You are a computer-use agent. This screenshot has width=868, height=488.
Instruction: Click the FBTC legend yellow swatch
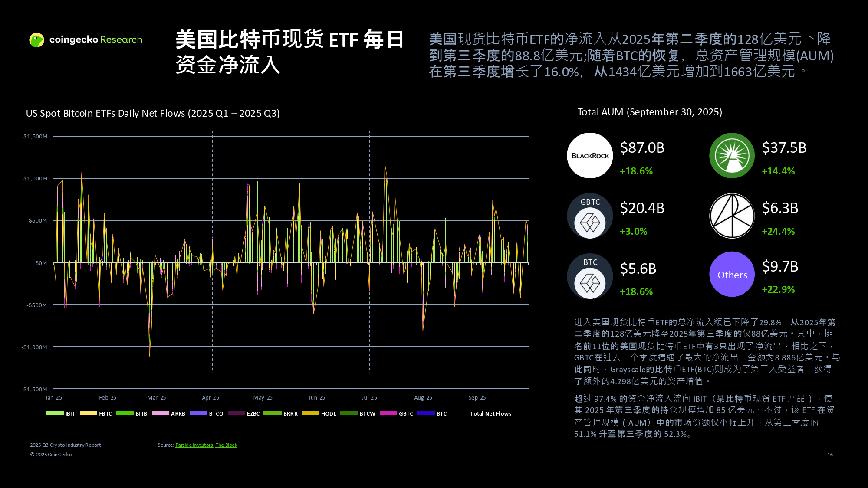click(88, 413)
